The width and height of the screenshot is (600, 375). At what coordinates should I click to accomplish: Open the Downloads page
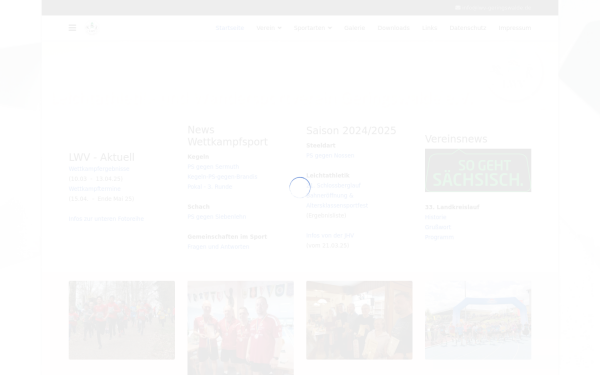(x=393, y=28)
